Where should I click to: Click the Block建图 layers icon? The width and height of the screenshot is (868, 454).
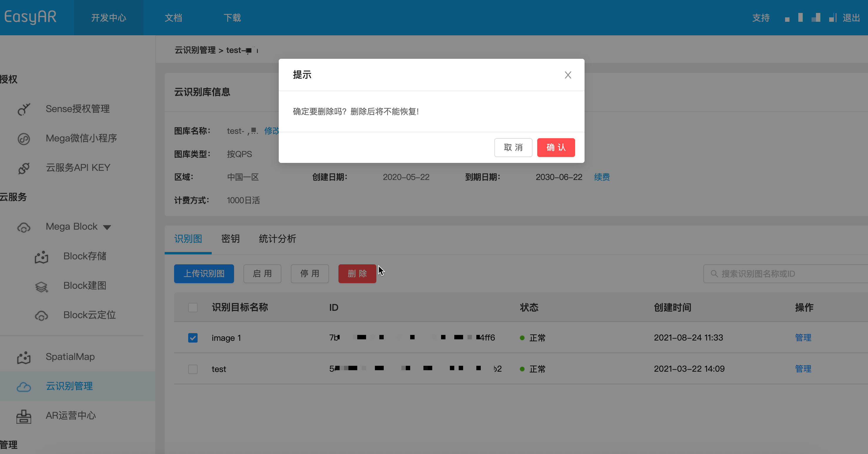41,286
